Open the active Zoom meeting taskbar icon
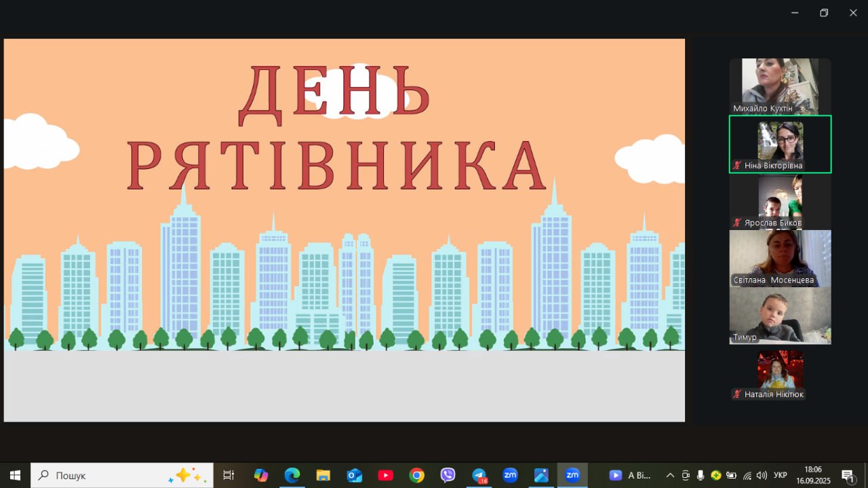 click(x=572, y=475)
